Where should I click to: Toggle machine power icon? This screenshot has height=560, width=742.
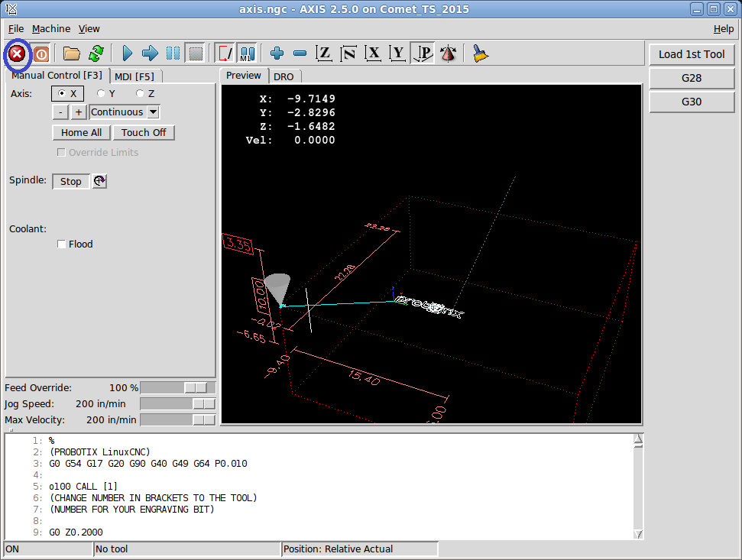[41, 53]
